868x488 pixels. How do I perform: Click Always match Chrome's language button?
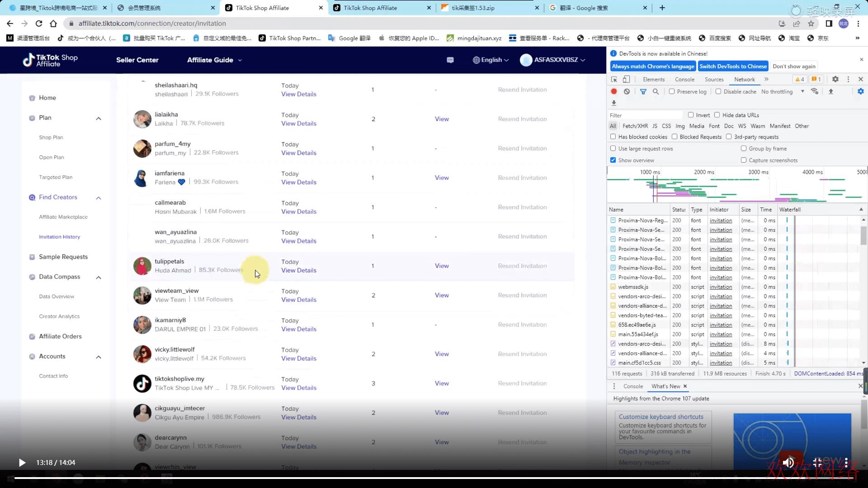[x=653, y=66]
